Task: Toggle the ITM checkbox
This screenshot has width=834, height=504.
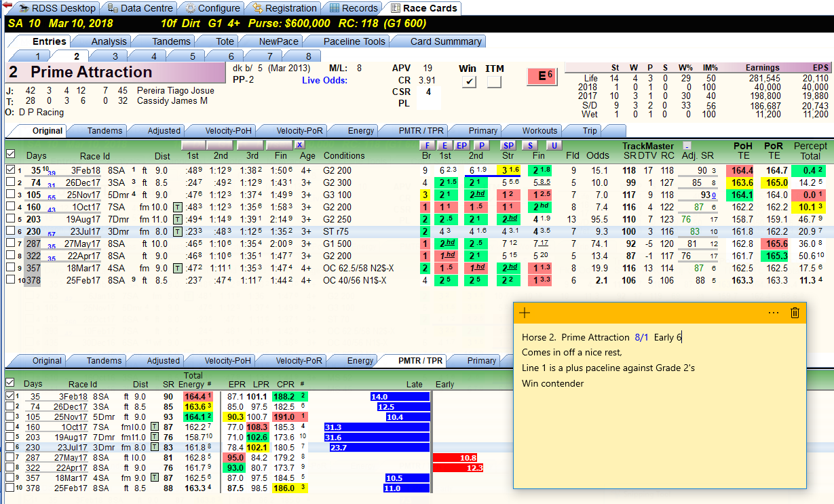Action: click(494, 82)
